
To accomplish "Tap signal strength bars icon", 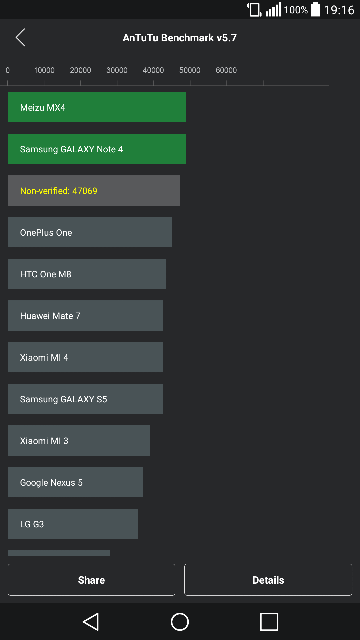I will [273, 9].
